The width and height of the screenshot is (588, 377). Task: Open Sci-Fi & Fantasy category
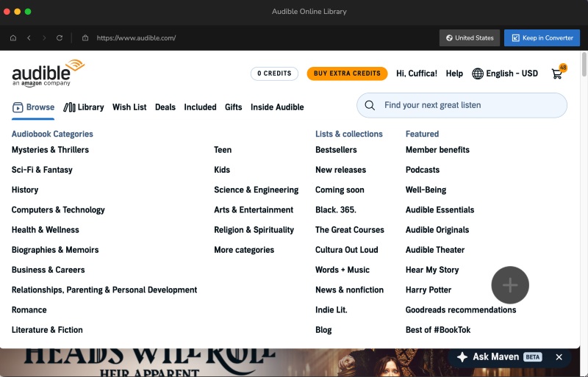coord(42,170)
